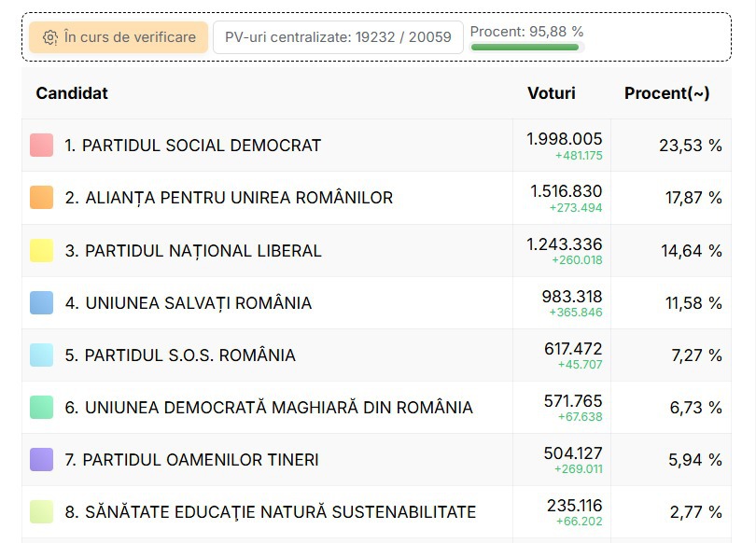Click the yellow swatch for Partidul Național Liberal
Screen dimensions: 756x543
tap(42, 250)
